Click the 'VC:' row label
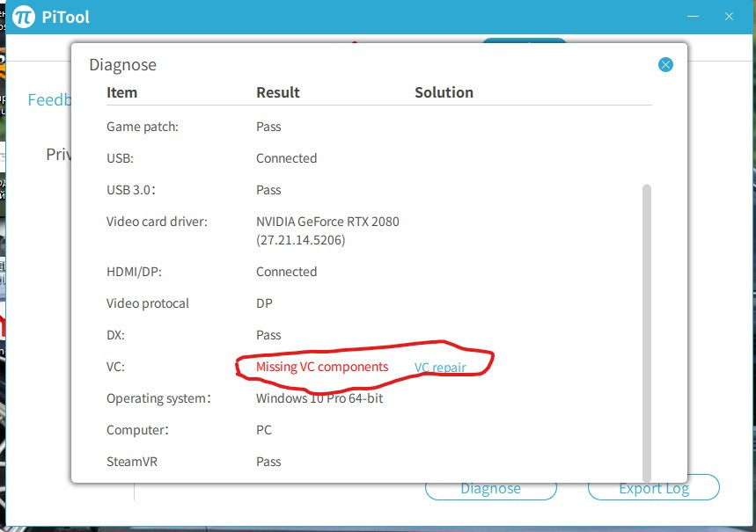Viewport: 756px width, 532px height. 115,367
